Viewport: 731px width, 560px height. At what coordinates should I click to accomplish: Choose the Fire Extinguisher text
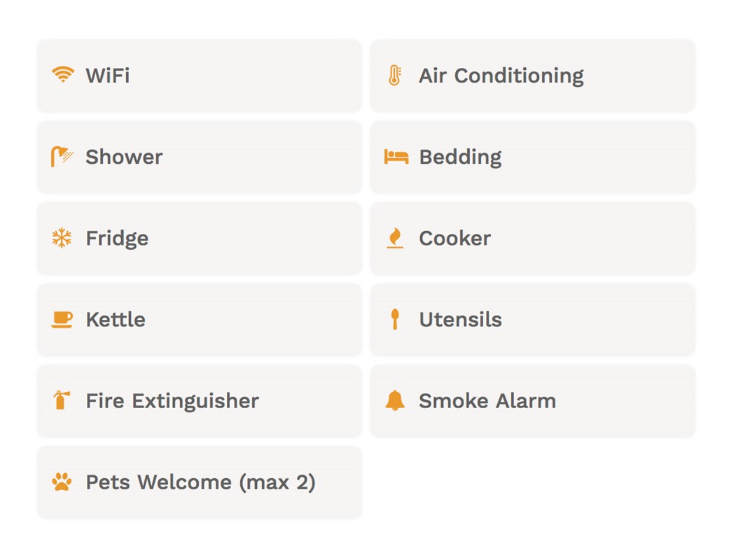coord(172,401)
